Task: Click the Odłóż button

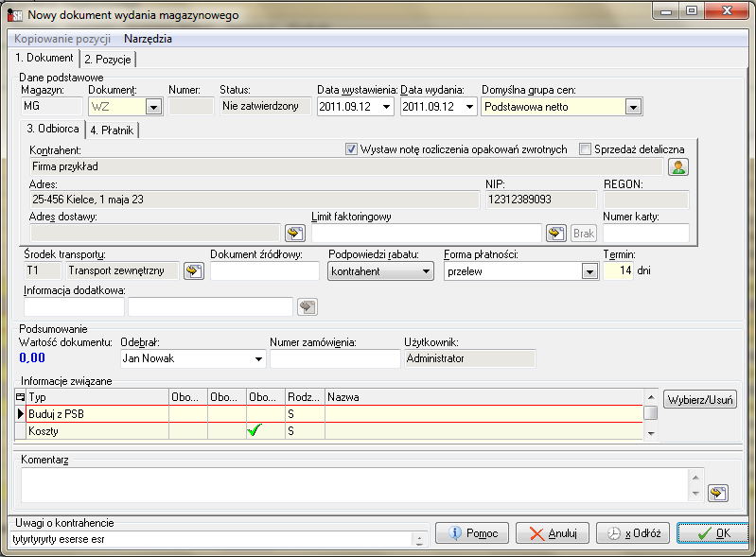Action: (x=633, y=533)
